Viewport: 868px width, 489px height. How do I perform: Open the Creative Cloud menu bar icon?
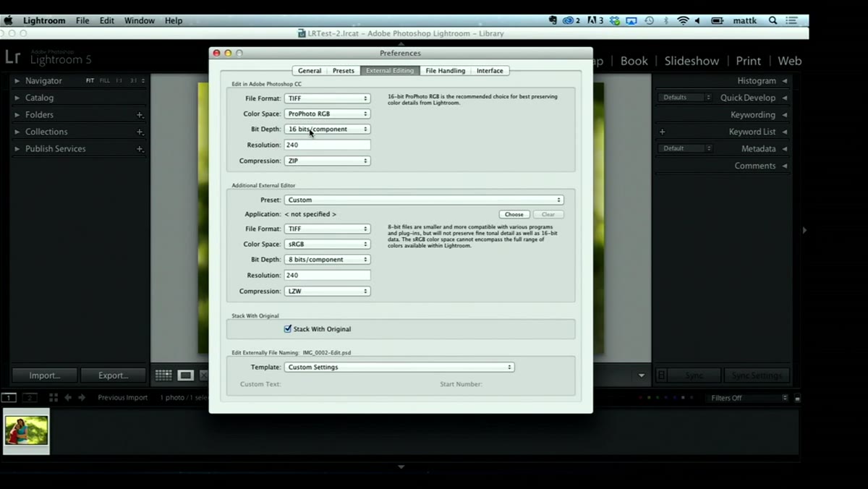(x=571, y=21)
